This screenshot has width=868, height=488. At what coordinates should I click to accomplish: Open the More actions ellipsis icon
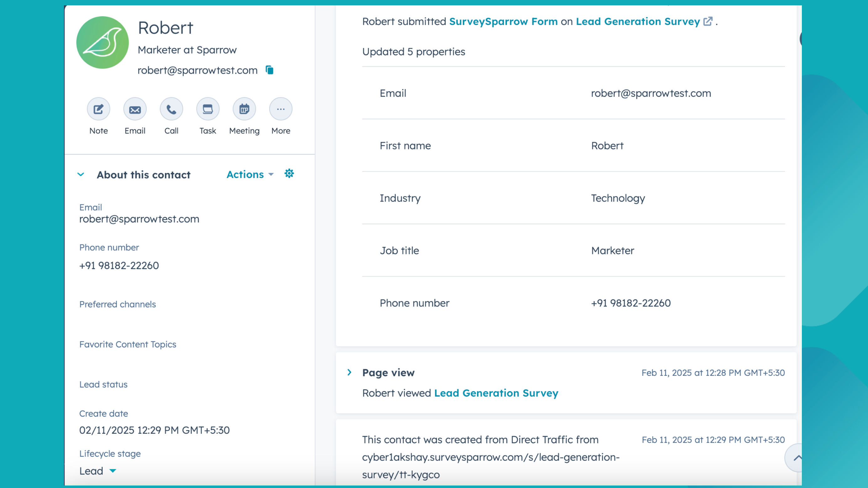pyautogui.click(x=280, y=109)
